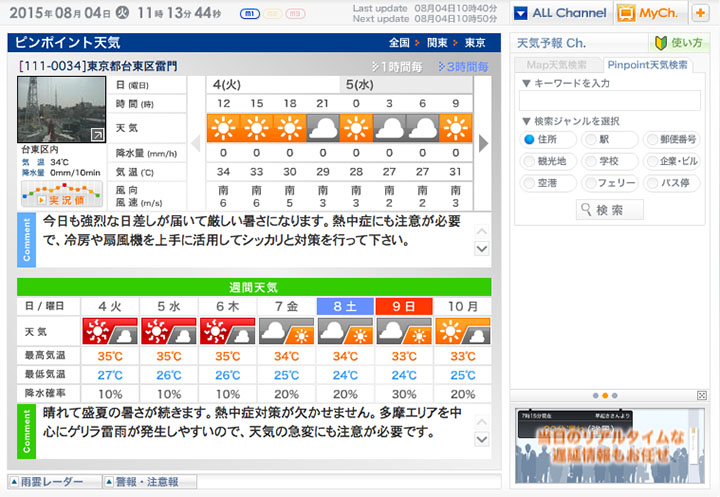
Task: Click the keyword input field
Action: [x=609, y=100]
